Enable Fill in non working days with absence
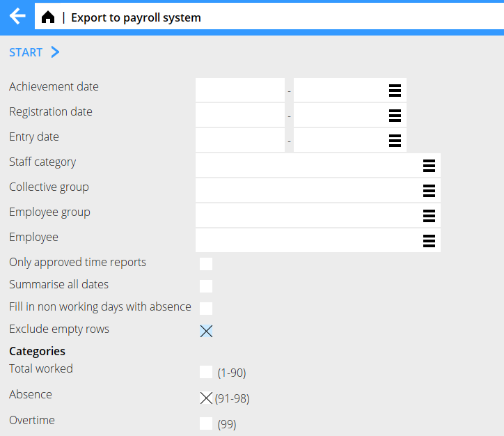 click(206, 309)
